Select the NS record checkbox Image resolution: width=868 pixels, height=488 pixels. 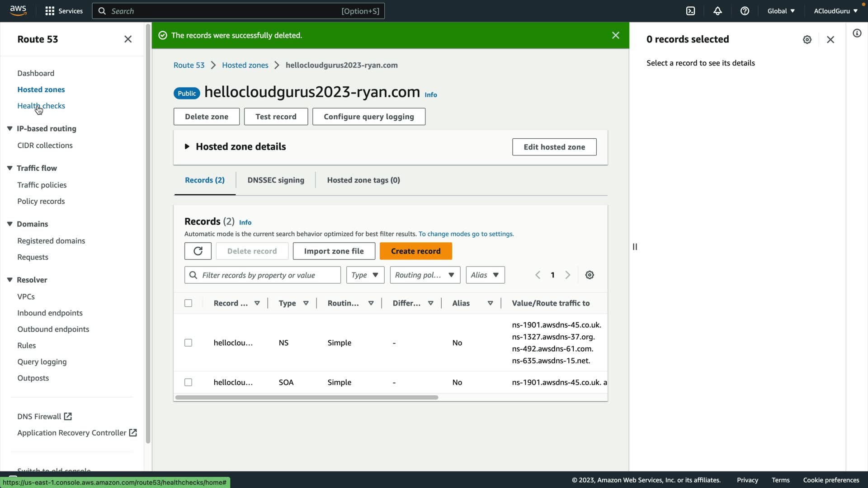tap(189, 343)
